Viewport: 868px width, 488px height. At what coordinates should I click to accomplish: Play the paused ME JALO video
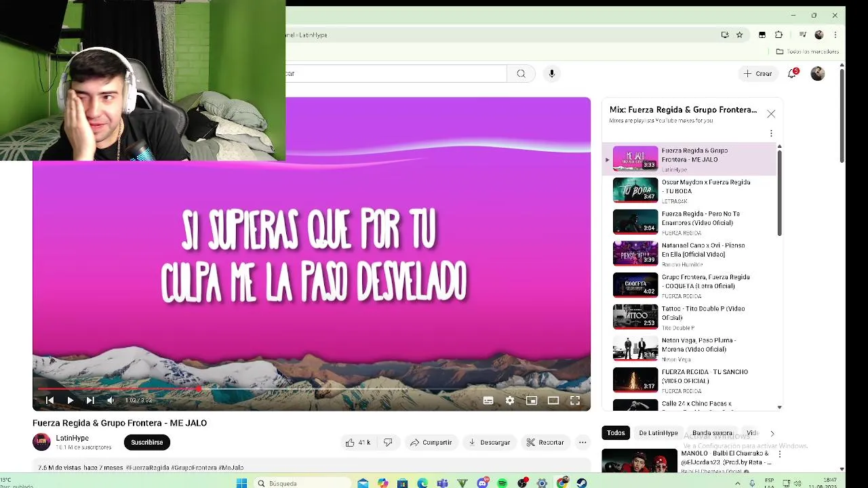pyautogui.click(x=70, y=401)
